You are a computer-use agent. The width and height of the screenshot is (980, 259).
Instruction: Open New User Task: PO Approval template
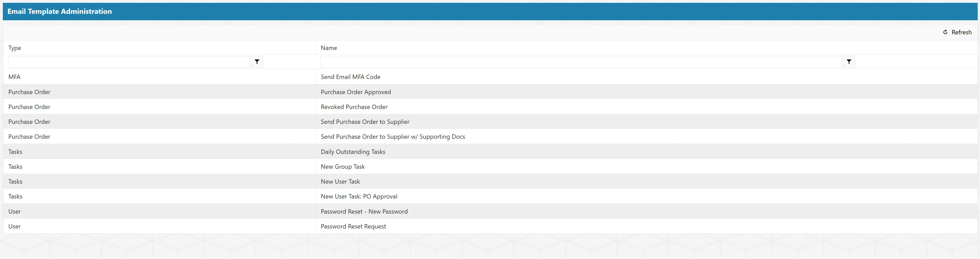[359, 196]
